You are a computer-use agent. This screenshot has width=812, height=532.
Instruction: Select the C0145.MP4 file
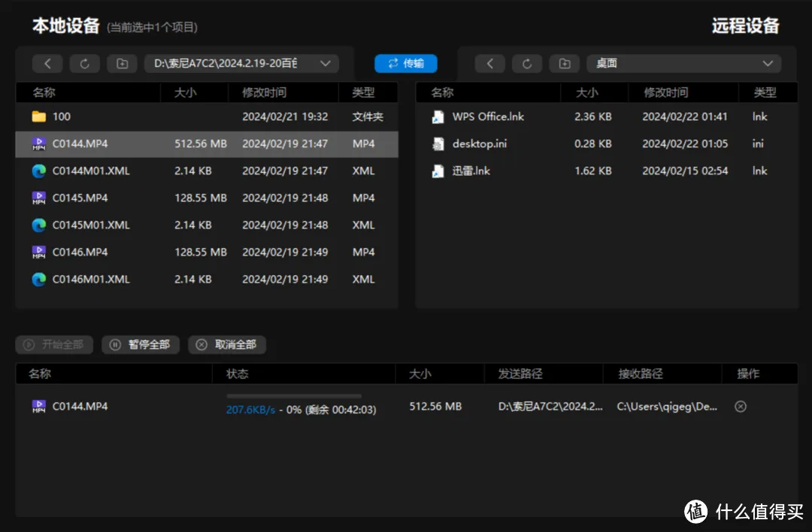[x=207, y=198]
